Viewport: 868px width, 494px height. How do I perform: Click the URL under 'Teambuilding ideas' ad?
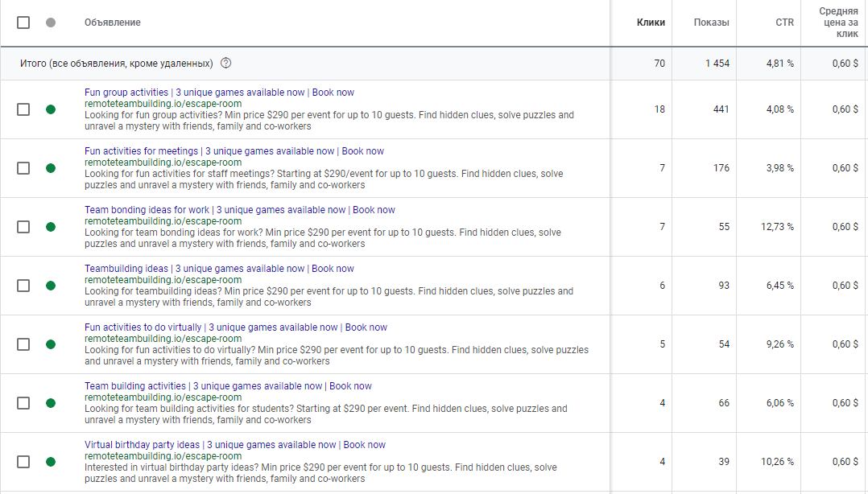pyautogui.click(x=163, y=280)
